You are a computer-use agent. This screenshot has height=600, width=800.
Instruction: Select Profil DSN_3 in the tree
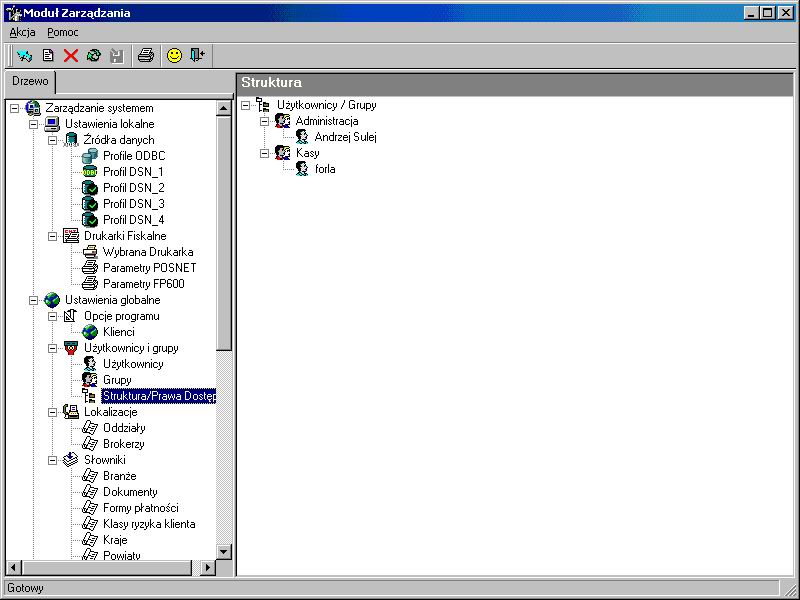pyautogui.click(x=134, y=204)
